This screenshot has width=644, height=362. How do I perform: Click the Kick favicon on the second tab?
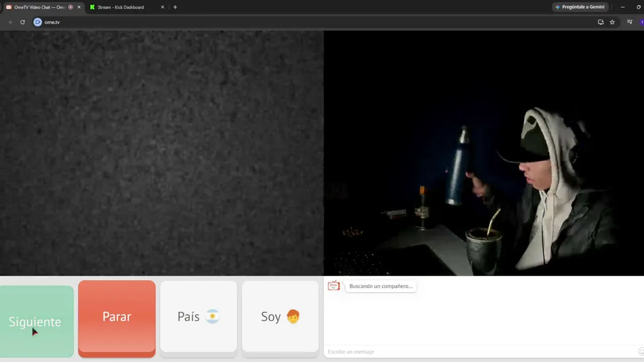92,7
